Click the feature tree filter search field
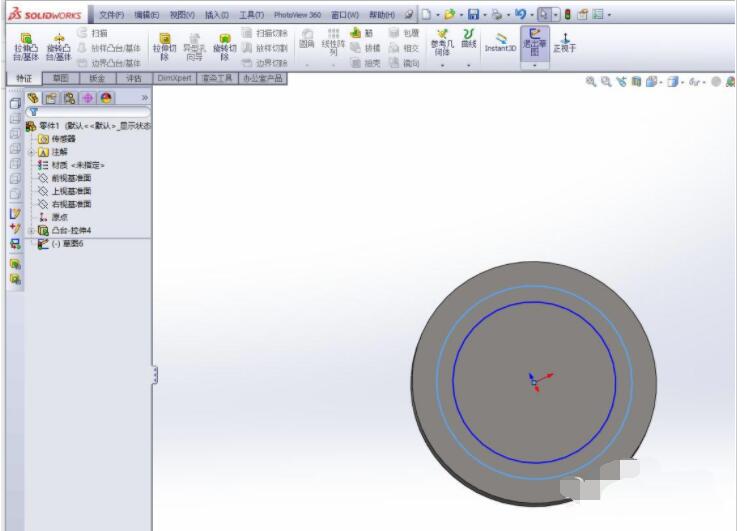747x531 pixels. (90, 112)
